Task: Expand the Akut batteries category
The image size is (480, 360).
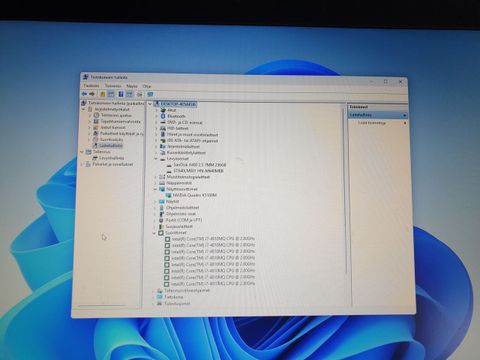Action: pyautogui.click(x=156, y=110)
